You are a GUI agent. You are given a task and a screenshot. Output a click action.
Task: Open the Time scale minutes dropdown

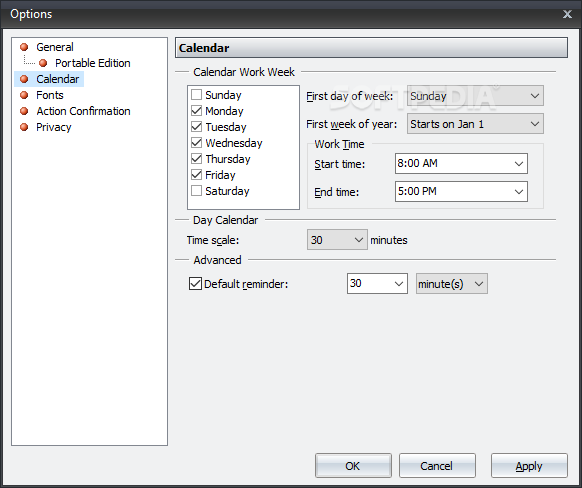click(337, 240)
